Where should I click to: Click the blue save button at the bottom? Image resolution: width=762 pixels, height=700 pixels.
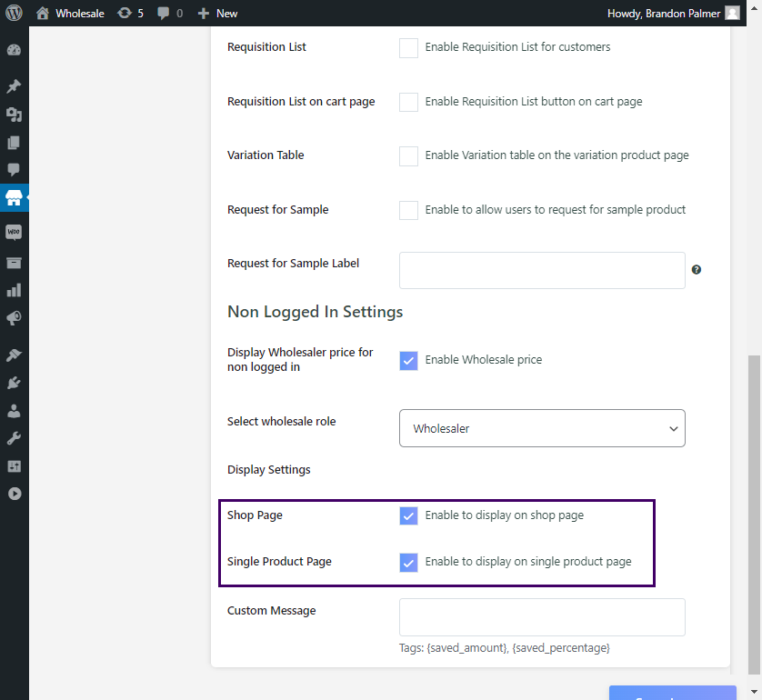click(673, 693)
